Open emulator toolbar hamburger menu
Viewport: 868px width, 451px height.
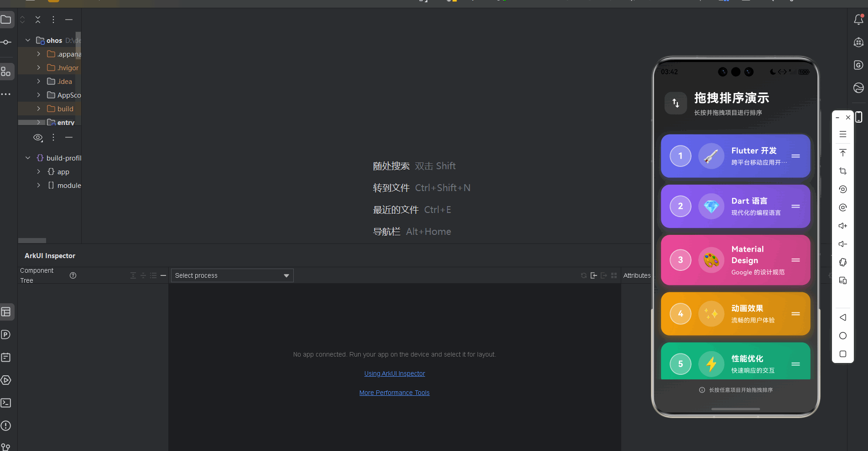pyautogui.click(x=843, y=135)
